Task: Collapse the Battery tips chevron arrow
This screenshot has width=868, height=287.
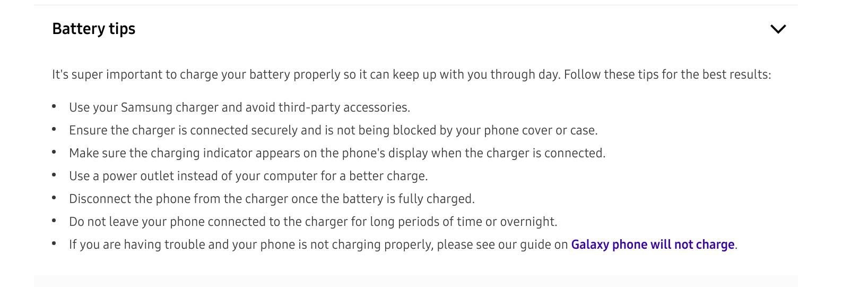Action: tap(778, 29)
